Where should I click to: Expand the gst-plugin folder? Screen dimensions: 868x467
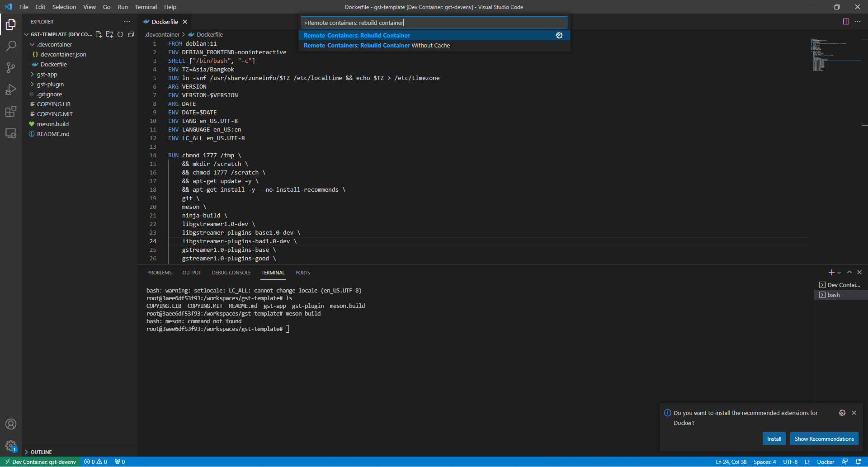point(50,84)
